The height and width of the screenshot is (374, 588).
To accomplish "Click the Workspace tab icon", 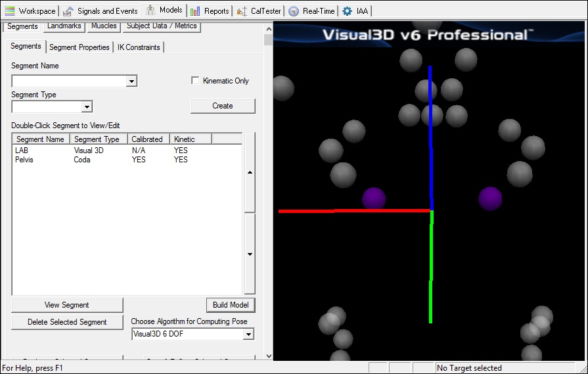I will [10, 11].
